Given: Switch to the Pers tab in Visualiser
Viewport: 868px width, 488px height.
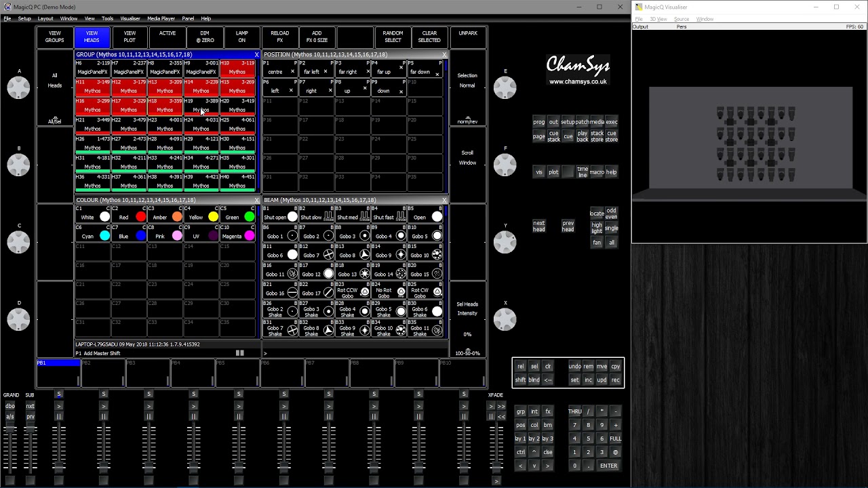Looking at the screenshot, I should coord(682,26).
